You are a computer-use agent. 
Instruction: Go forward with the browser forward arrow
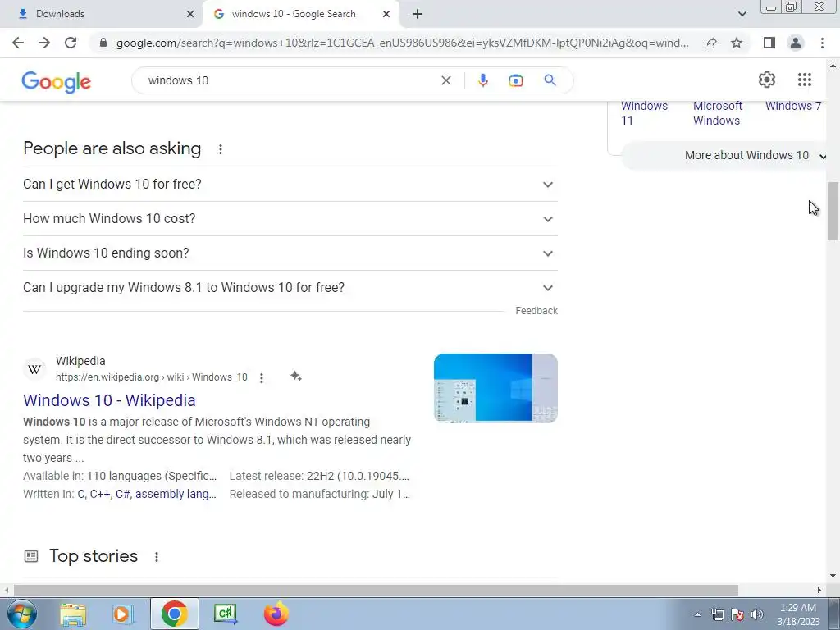coord(44,43)
